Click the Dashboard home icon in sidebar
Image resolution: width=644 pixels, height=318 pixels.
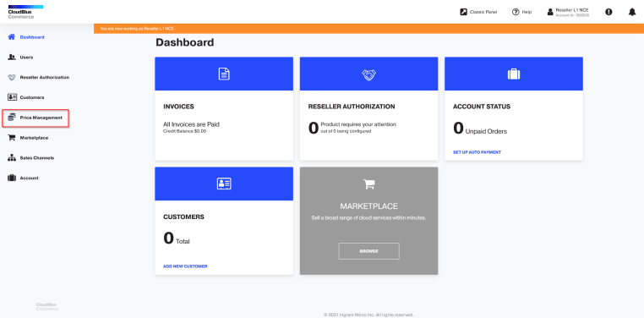click(x=12, y=37)
